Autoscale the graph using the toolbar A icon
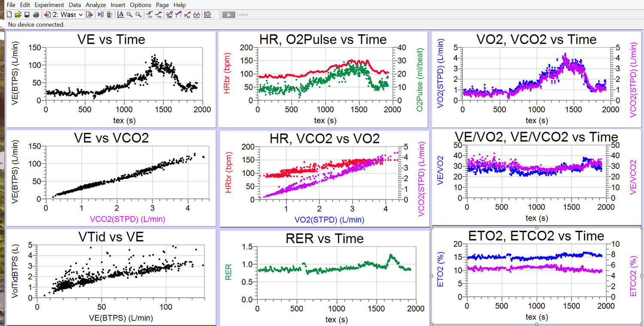This screenshot has height=326, width=644. click(x=120, y=15)
